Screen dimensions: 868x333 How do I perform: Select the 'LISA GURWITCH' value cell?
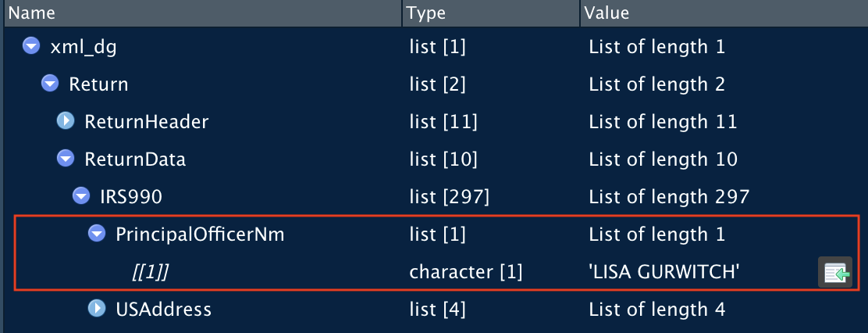pyautogui.click(x=664, y=271)
